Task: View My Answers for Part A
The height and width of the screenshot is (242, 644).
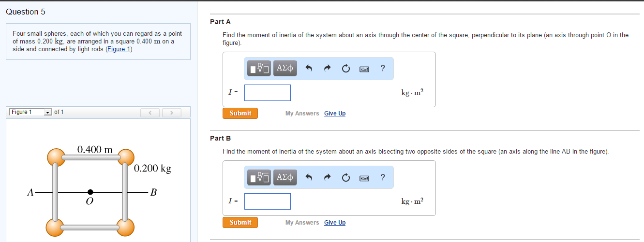Action: [x=302, y=113]
